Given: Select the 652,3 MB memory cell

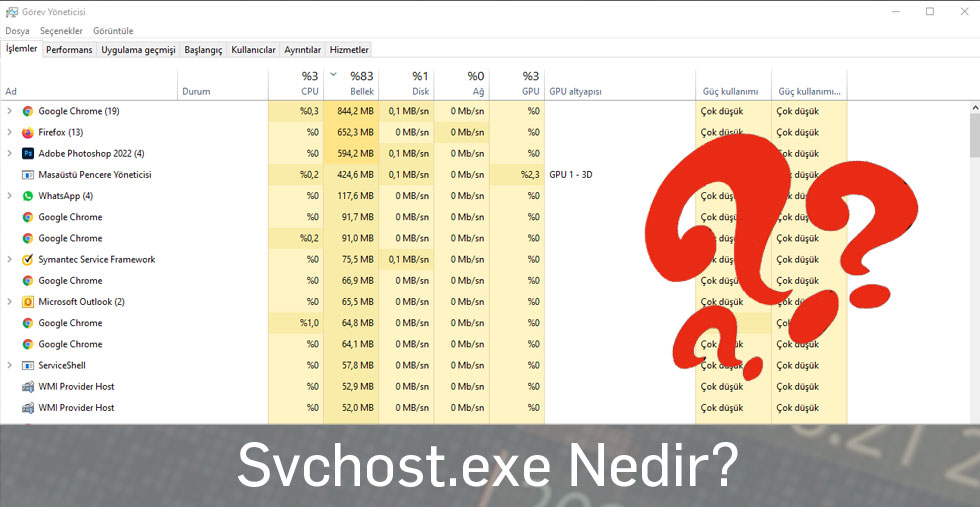Looking at the screenshot, I should (351, 133).
